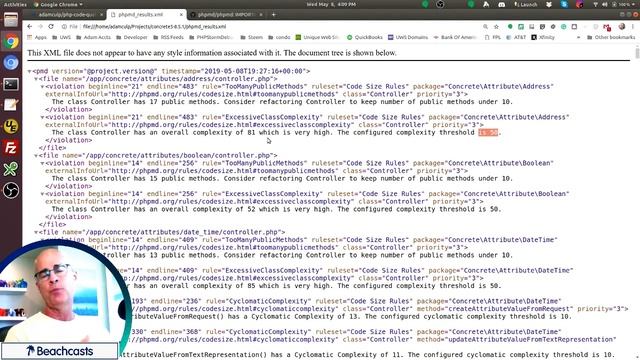Collapse ExcessiveClassComplexity violation in Address
The width and height of the screenshot is (640, 360).
click(x=42, y=118)
